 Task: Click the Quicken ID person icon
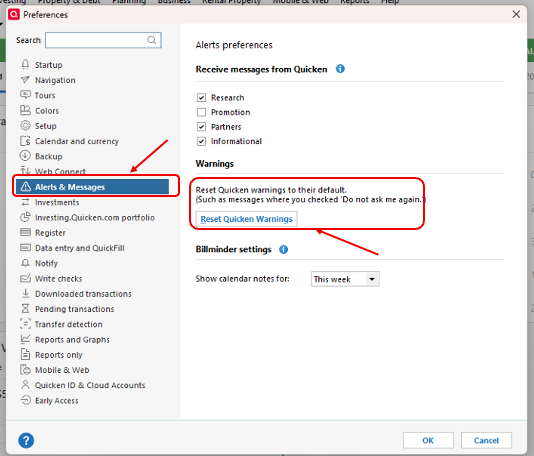25,385
